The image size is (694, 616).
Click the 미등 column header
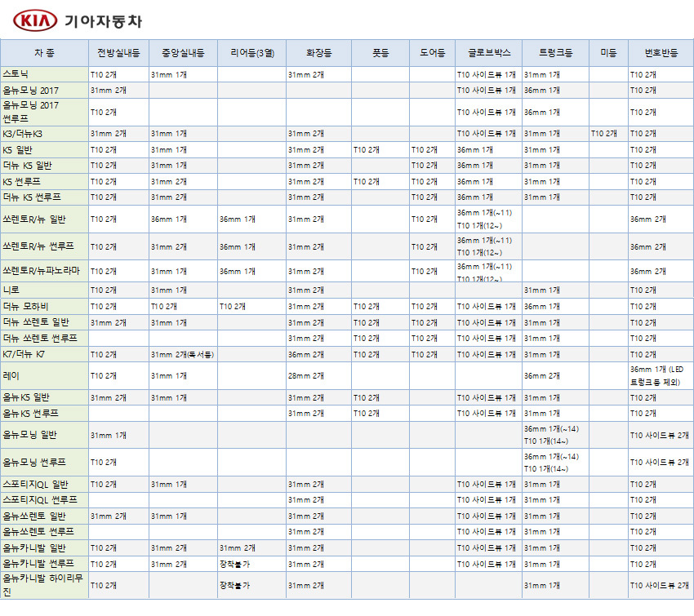pyautogui.click(x=608, y=53)
